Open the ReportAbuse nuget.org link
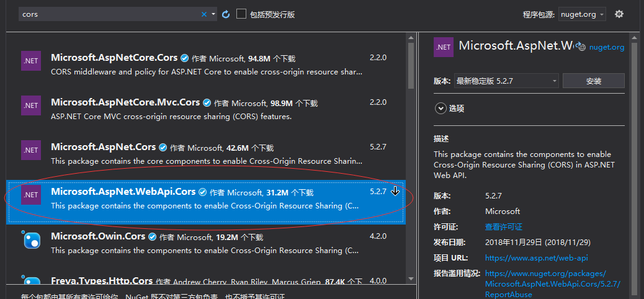The width and height of the screenshot is (644, 299). [x=552, y=284]
